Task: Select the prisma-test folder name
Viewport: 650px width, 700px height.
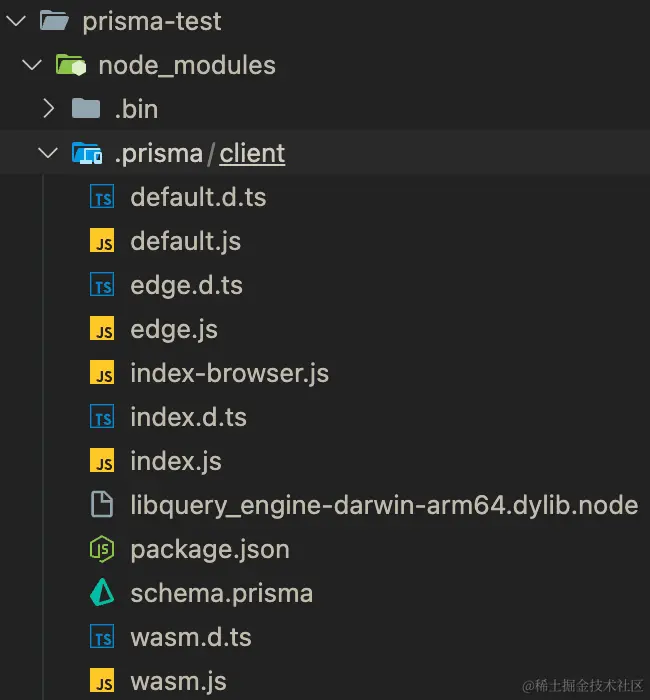Action: pos(152,21)
